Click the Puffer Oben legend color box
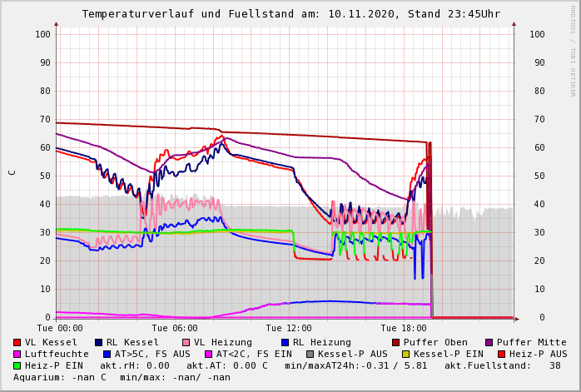 click(396, 342)
